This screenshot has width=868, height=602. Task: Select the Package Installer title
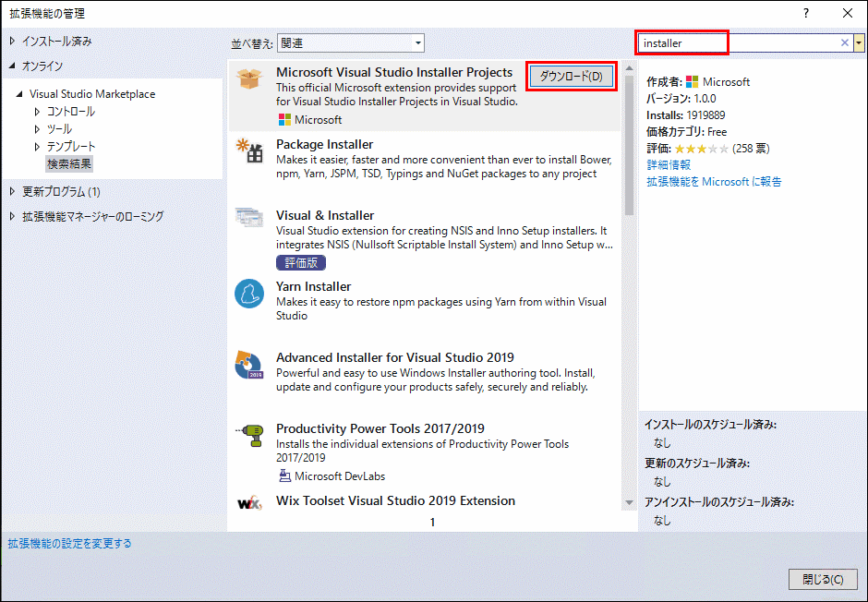(324, 144)
